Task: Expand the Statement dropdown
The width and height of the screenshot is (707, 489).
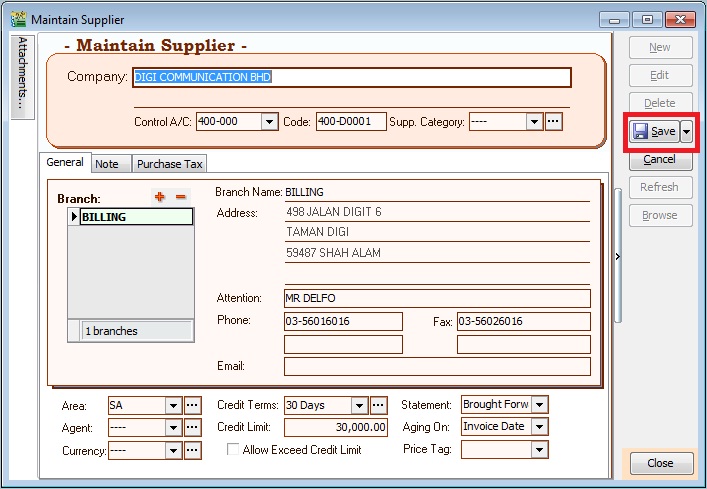Action: [540, 405]
